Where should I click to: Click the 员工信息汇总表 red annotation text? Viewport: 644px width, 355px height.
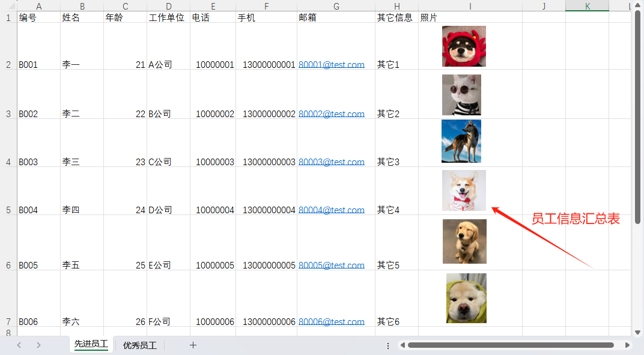(575, 219)
